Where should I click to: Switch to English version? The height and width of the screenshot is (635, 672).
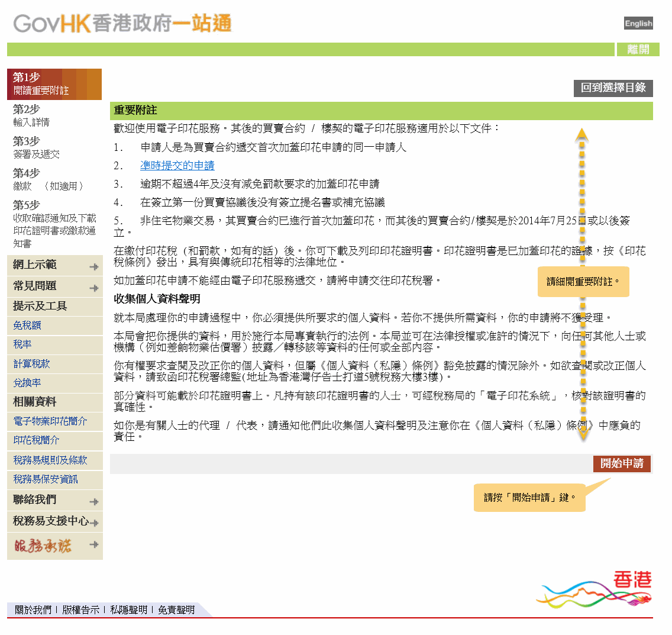click(638, 23)
